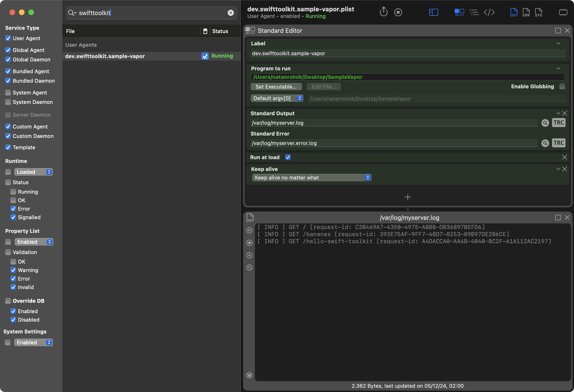Select the User Agents group header
The height and width of the screenshot is (392, 574).
81,45
